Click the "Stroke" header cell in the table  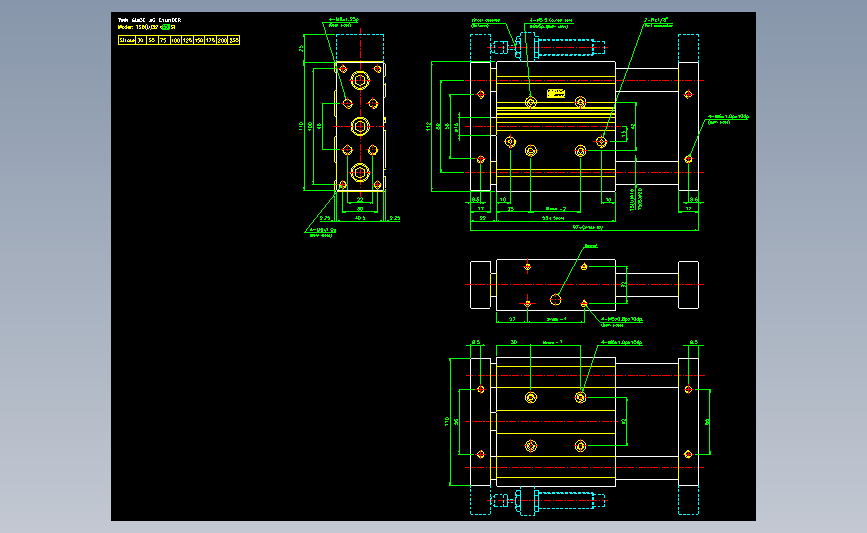pyautogui.click(x=127, y=40)
